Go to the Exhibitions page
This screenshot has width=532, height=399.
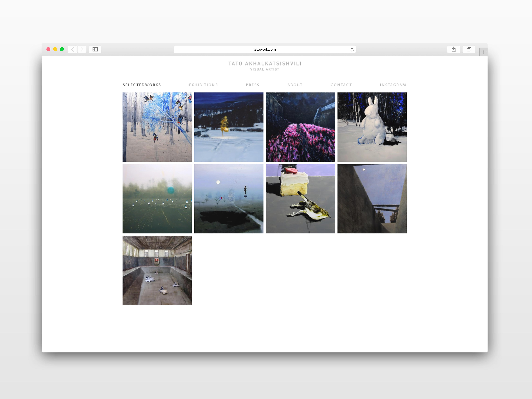click(x=203, y=85)
